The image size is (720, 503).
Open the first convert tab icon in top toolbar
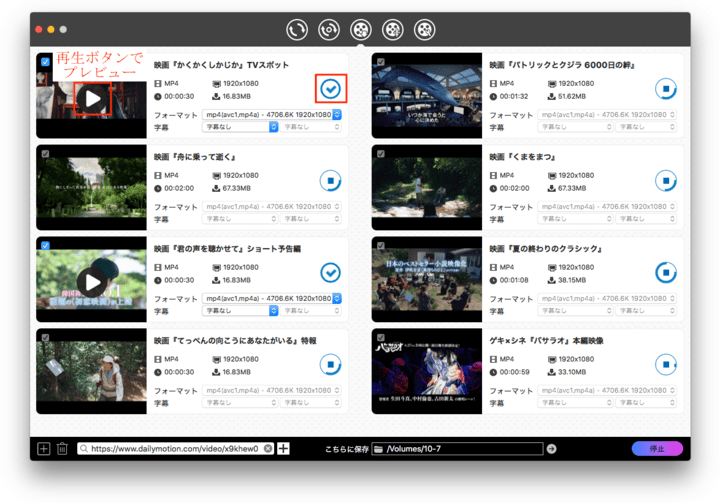297,30
